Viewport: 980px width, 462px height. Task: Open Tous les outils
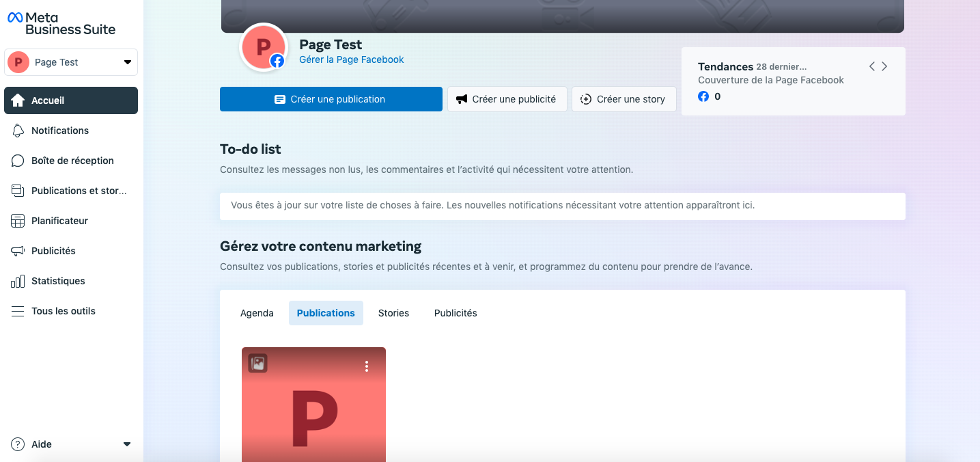71,311
